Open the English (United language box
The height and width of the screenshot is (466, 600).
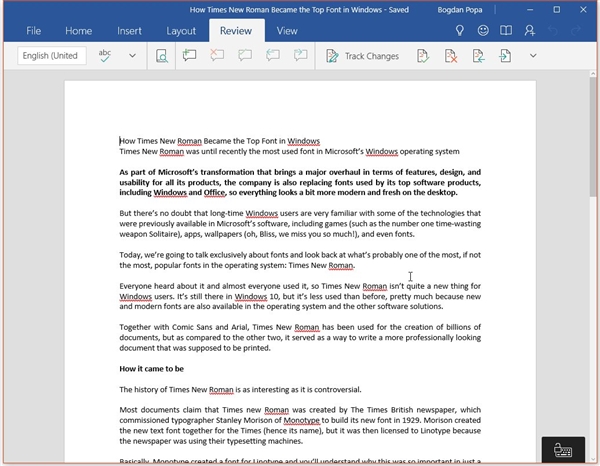click(52, 56)
